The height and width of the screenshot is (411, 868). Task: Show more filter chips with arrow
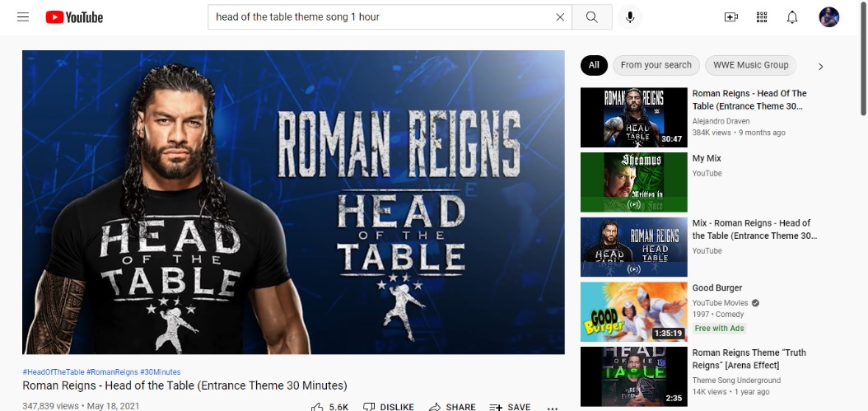[x=820, y=67]
